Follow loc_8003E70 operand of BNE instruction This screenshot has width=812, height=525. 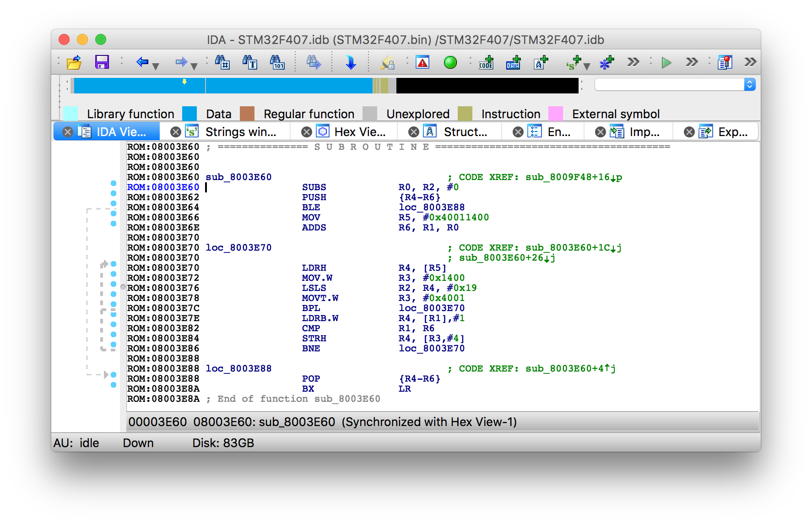click(432, 348)
